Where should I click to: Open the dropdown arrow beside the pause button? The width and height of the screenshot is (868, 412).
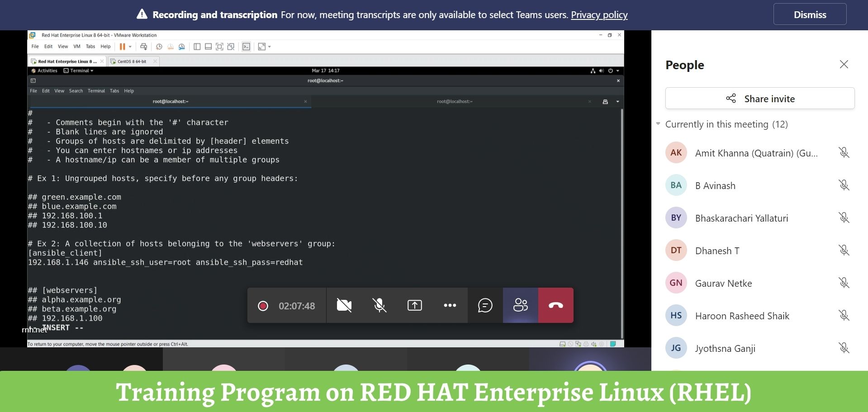130,47
